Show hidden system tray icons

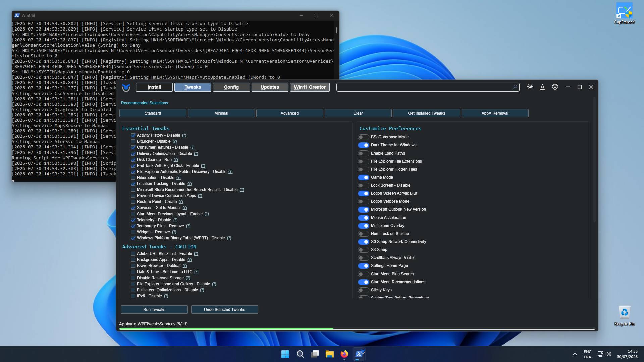tap(575, 354)
